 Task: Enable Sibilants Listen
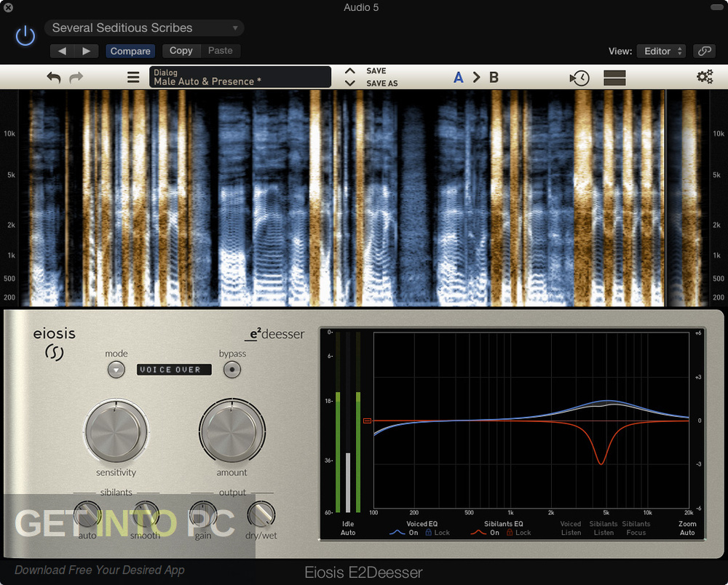604,528
